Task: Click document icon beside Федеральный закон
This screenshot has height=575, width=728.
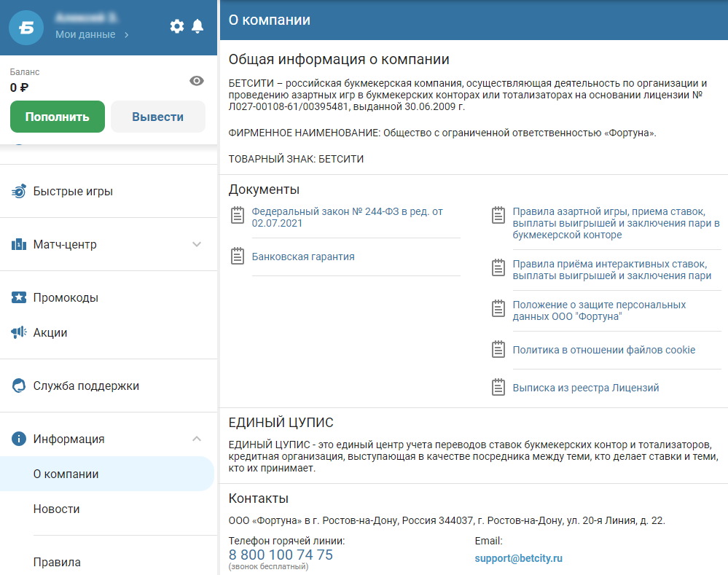Action: click(238, 215)
